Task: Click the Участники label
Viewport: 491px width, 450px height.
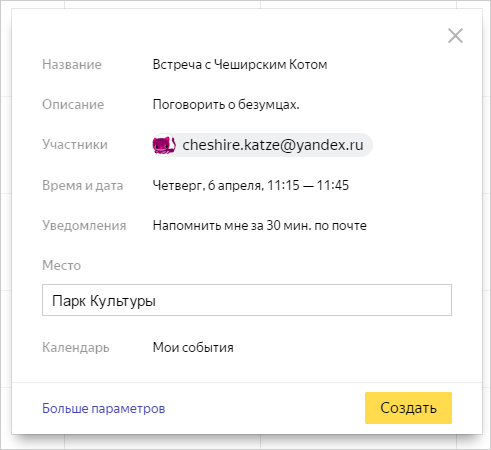Action: [x=75, y=145]
